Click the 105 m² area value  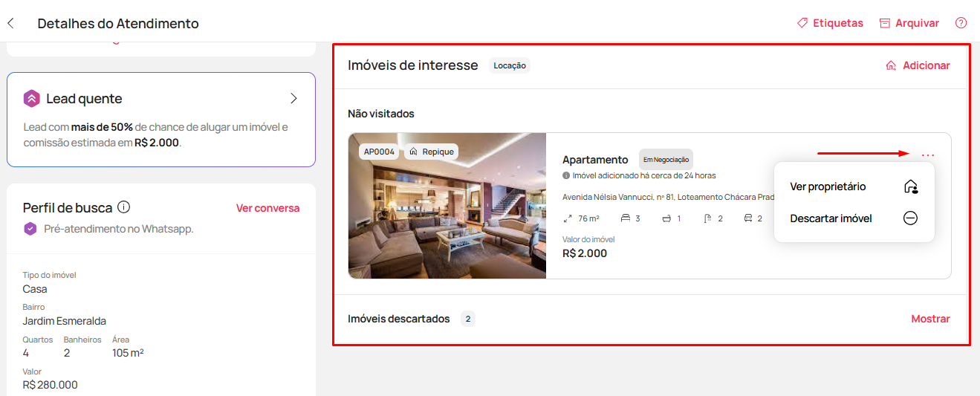pyautogui.click(x=128, y=352)
